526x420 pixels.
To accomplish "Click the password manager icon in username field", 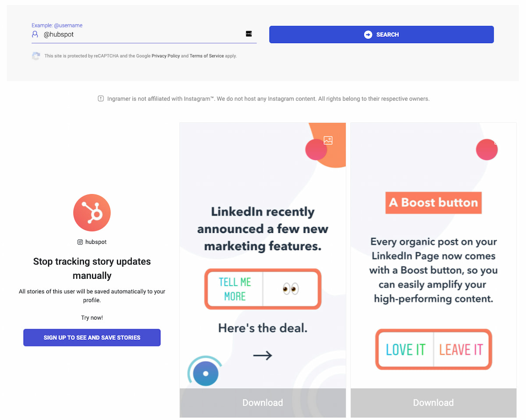I will (249, 34).
